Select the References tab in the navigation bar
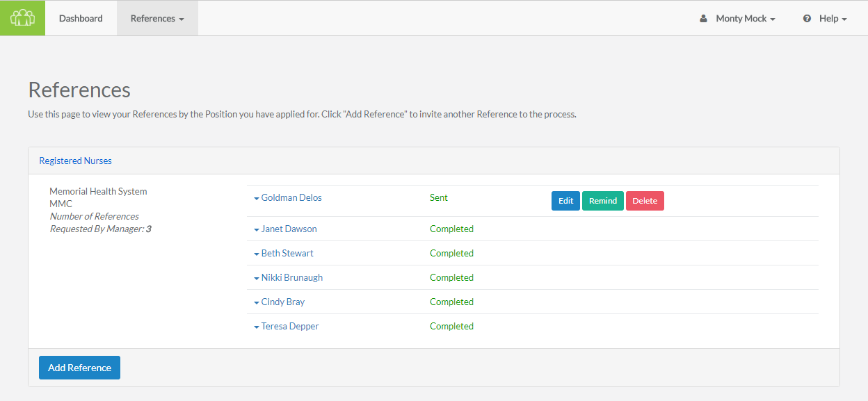This screenshot has width=868, height=401. [x=156, y=18]
